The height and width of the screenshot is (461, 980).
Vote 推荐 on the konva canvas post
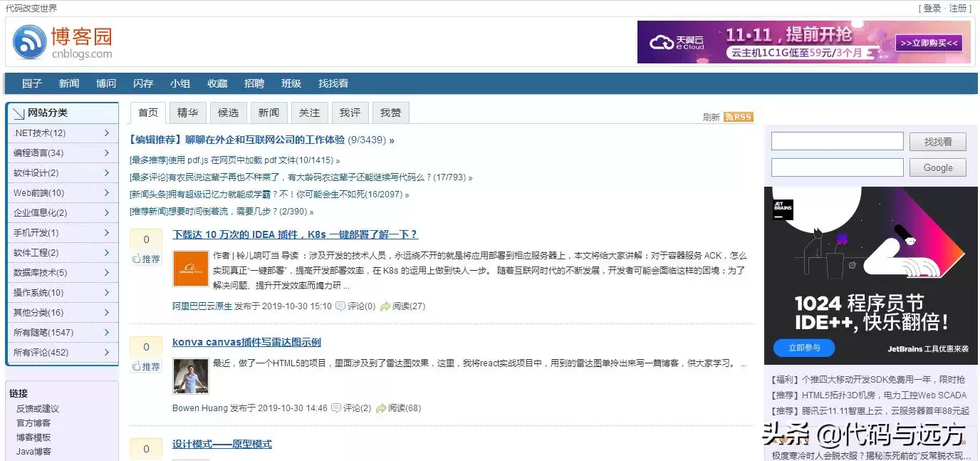(x=145, y=366)
